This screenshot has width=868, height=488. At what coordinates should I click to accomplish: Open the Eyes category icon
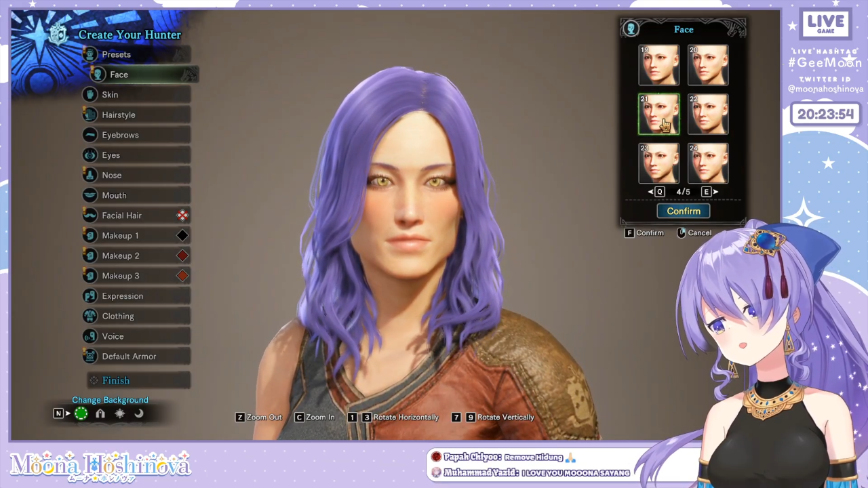(90, 155)
